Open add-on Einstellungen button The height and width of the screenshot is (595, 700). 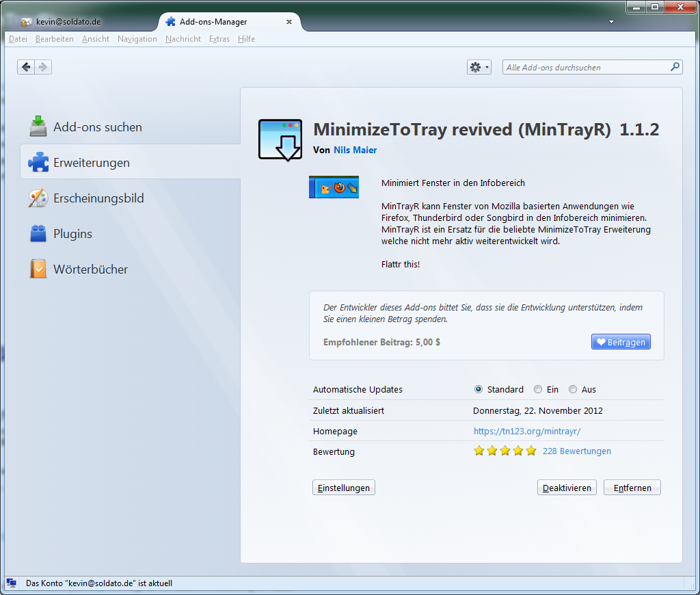[x=344, y=488]
